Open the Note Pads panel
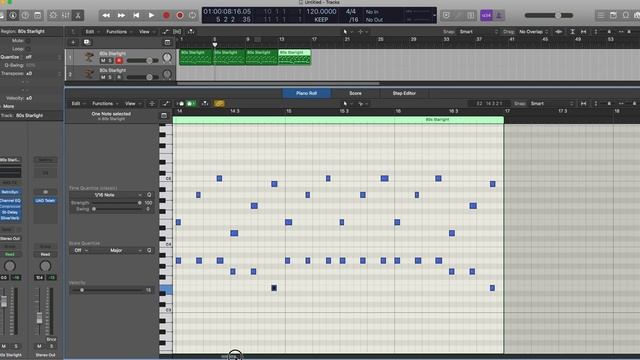The width and height of the screenshot is (640, 360). 613,16
